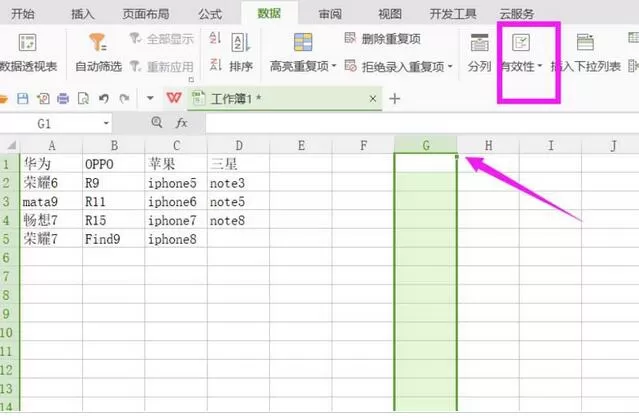Click the select-all corner of the sheet
Viewport: 639px width, 418px height.
click(x=10, y=145)
